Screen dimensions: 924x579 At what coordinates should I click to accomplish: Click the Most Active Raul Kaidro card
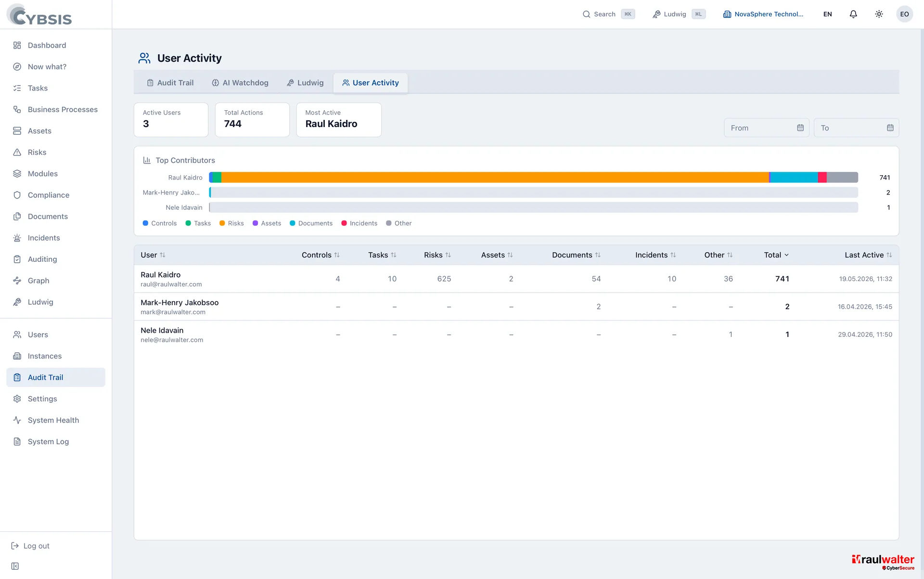339,120
